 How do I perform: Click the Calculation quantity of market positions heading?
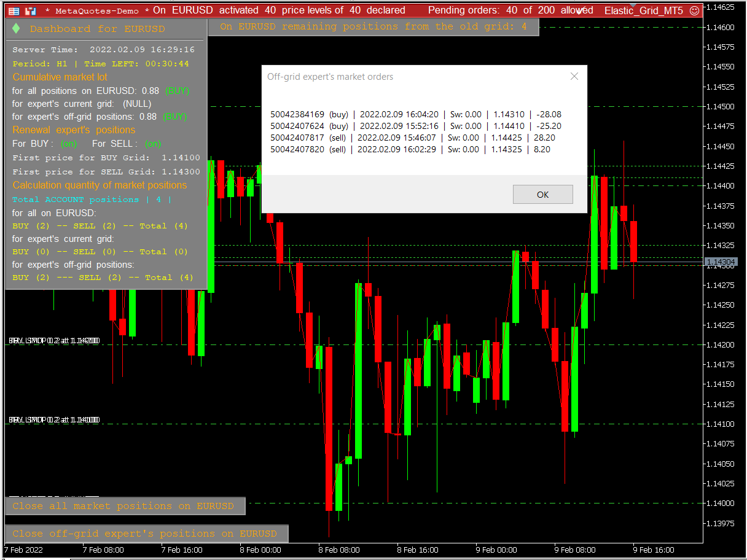(100, 185)
